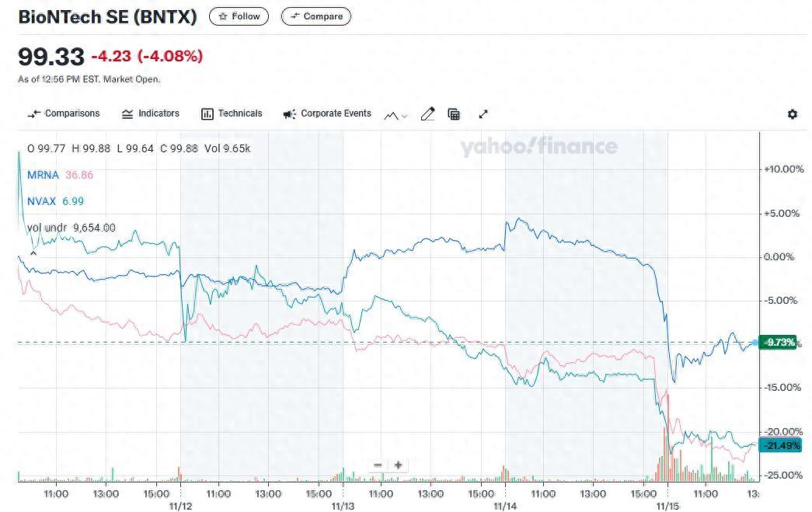This screenshot has height=512, width=812.
Task: Select the pencil drawing tool
Action: click(427, 114)
